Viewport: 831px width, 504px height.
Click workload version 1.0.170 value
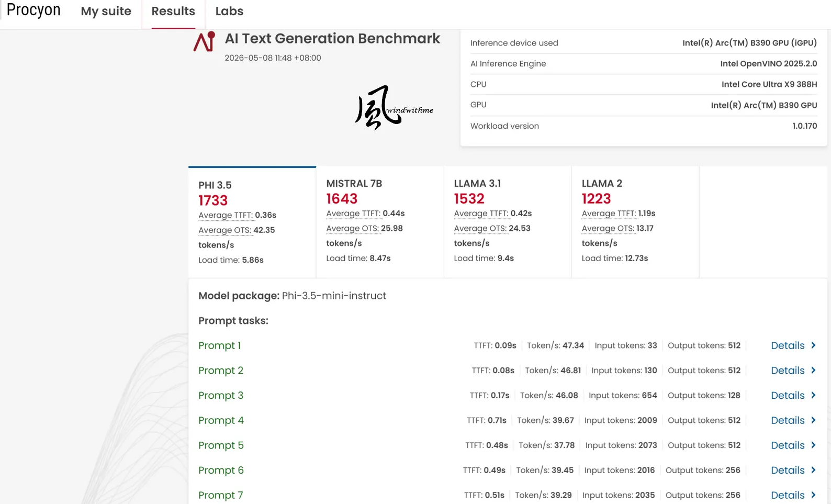coord(805,126)
